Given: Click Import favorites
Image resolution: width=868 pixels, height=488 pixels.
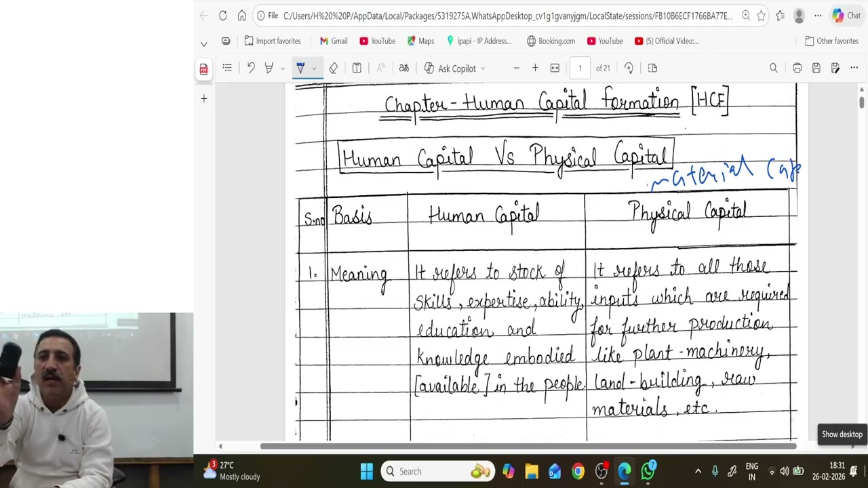Looking at the screenshot, I should pyautogui.click(x=272, y=41).
